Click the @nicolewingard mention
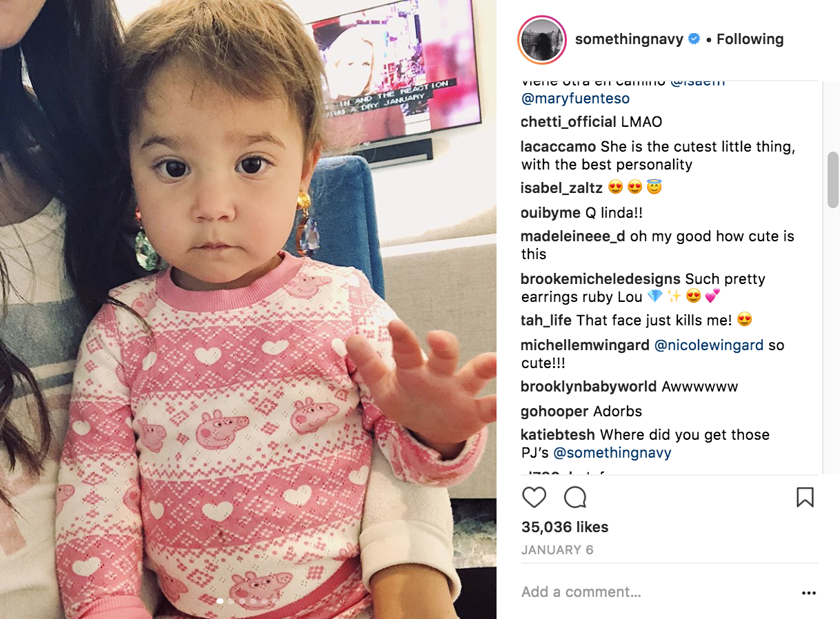Screen dimensions: 840x619 (709, 345)
